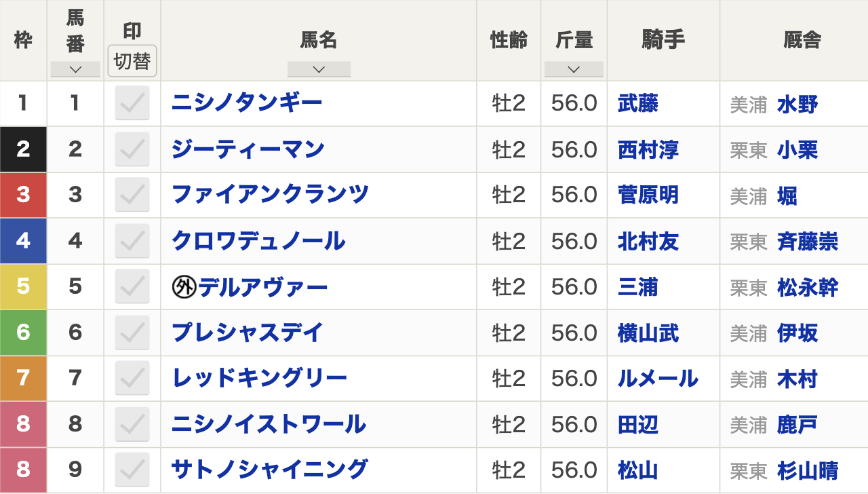Viewport: 868px width, 494px height.
Task: Open jockey profile 北村友
Action: pos(648,242)
